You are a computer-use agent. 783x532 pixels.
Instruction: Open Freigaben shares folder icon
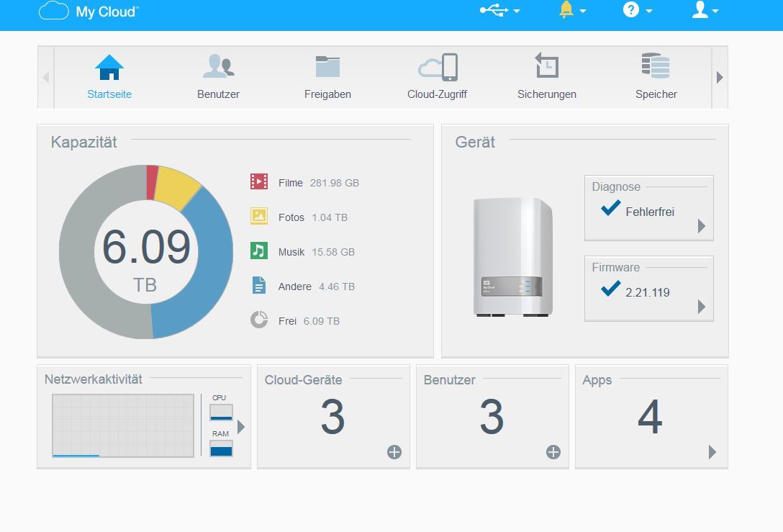[327, 66]
